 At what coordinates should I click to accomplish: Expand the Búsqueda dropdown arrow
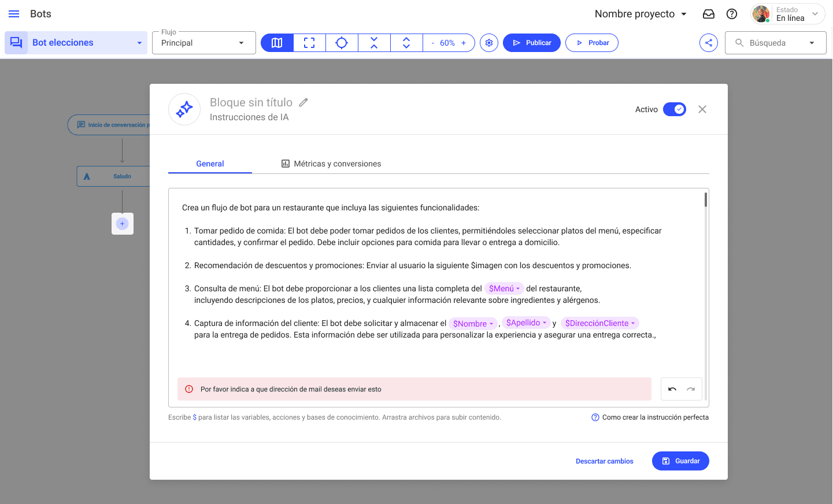[812, 43]
